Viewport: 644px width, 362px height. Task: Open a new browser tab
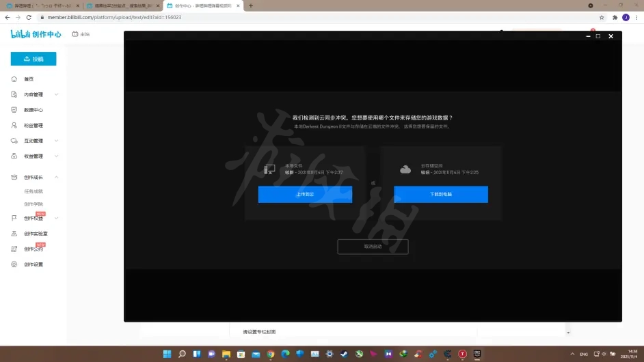click(x=251, y=5)
